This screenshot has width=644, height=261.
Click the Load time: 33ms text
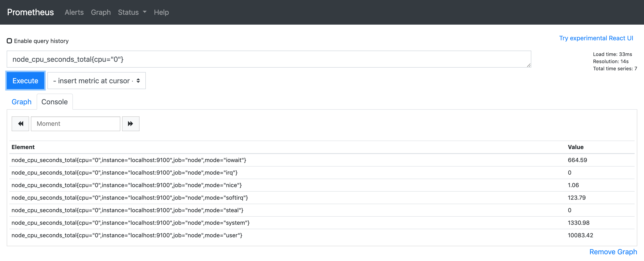[x=612, y=54]
